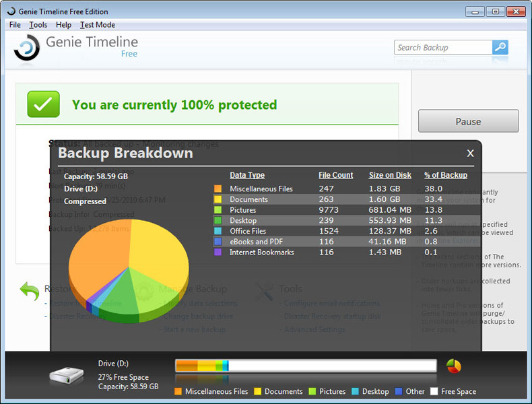Click the purple Internet Bookmarks swatch
532x404 pixels.
(x=218, y=252)
